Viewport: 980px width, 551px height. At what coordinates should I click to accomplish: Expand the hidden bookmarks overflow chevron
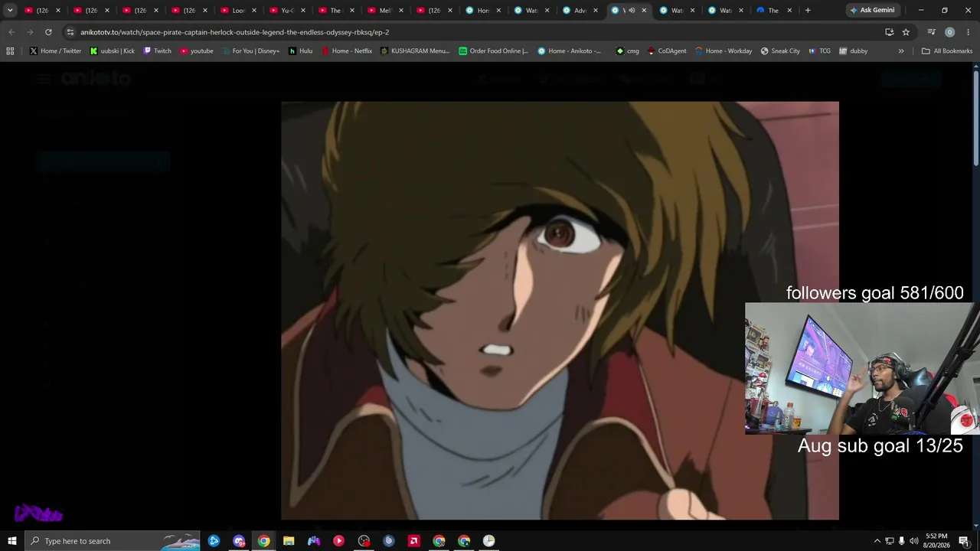click(x=901, y=51)
